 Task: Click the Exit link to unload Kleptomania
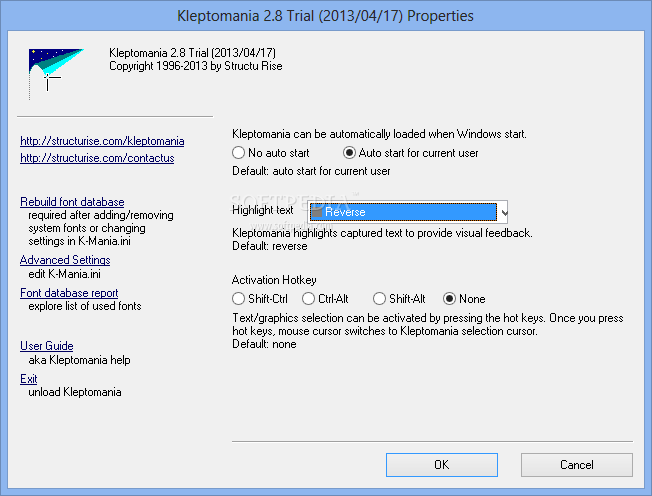click(x=29, y=379)
